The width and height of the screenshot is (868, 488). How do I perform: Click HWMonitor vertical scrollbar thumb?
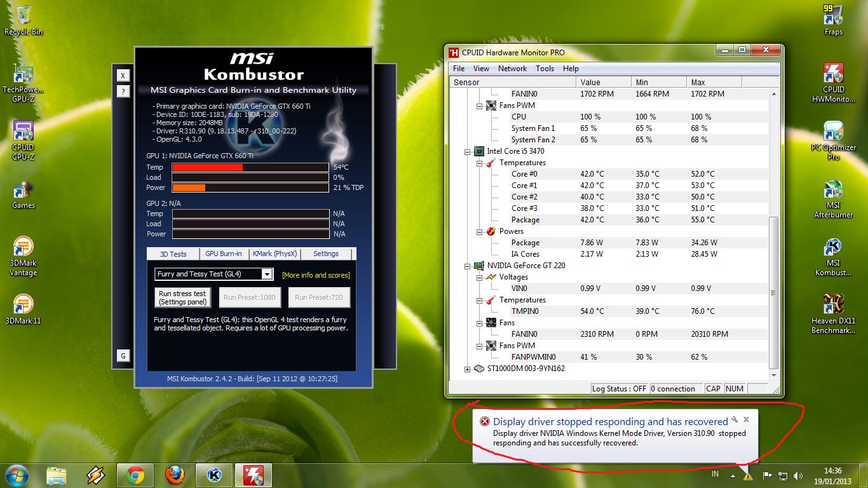tap(773, 292)
